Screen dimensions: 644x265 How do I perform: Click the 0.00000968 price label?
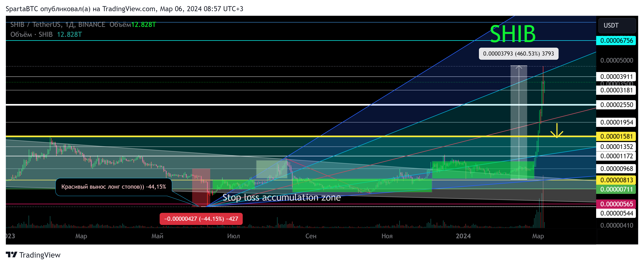616,169
